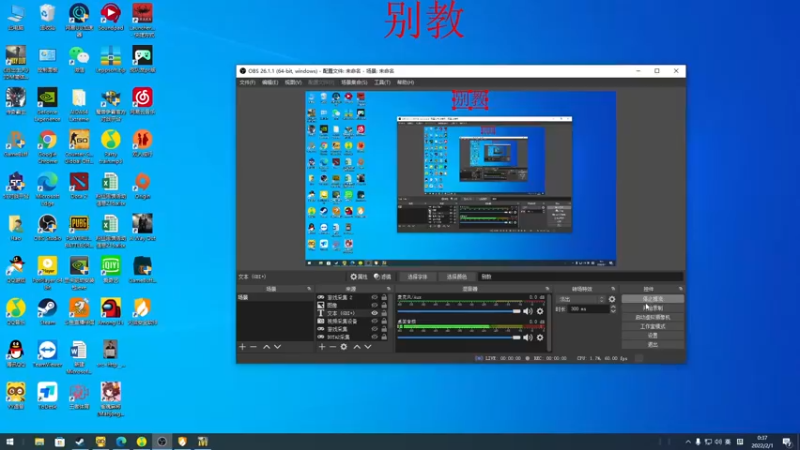Screen dimensions: 800x450
Task: Open 场景集合(S) menu in OBS
Action: point(354,82)
